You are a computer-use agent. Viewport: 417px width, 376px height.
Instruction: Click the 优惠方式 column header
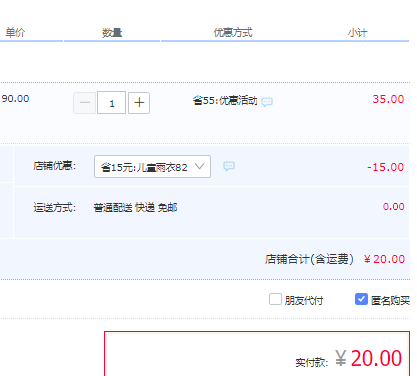coord(233,33)
